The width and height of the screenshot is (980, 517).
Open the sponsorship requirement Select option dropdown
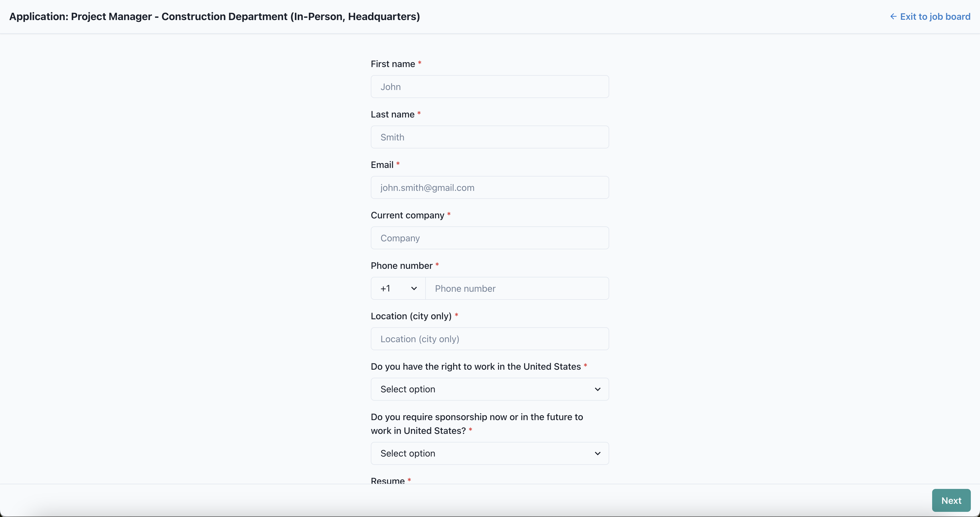coord(489,453)
